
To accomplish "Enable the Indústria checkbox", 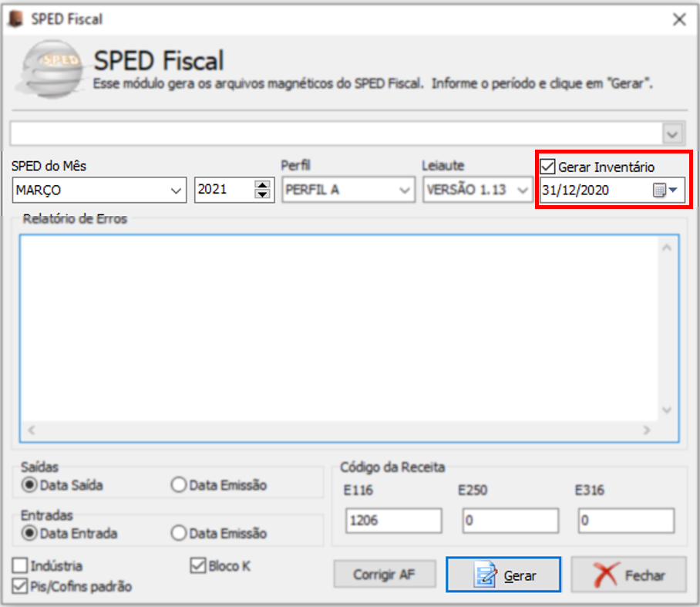I will tap(20, 566).
